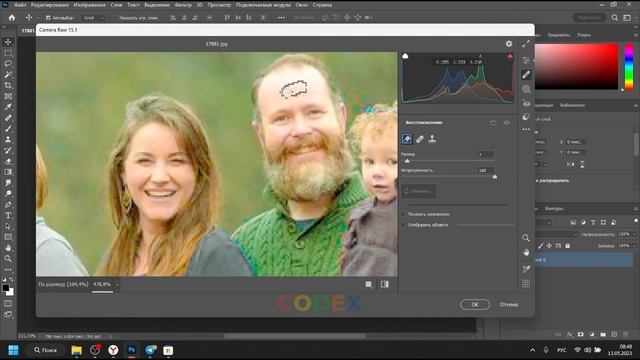Show hidden system tray icons
The image size is (640, 360).
point(532,350)
